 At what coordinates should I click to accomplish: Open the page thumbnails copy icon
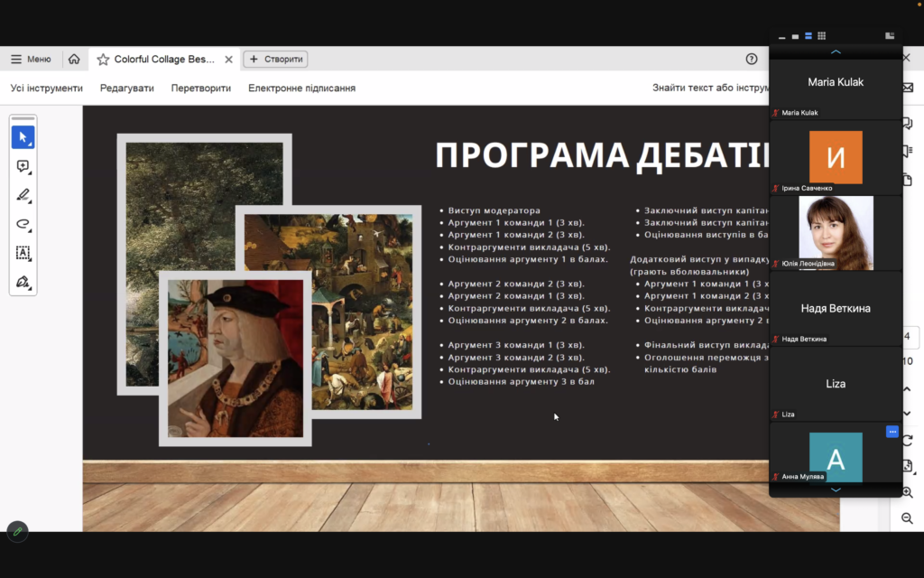click(908, 180)
